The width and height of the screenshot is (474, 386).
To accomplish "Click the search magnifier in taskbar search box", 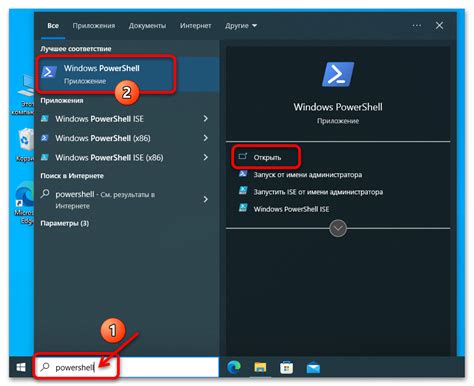I will click(x=45, y=367).
